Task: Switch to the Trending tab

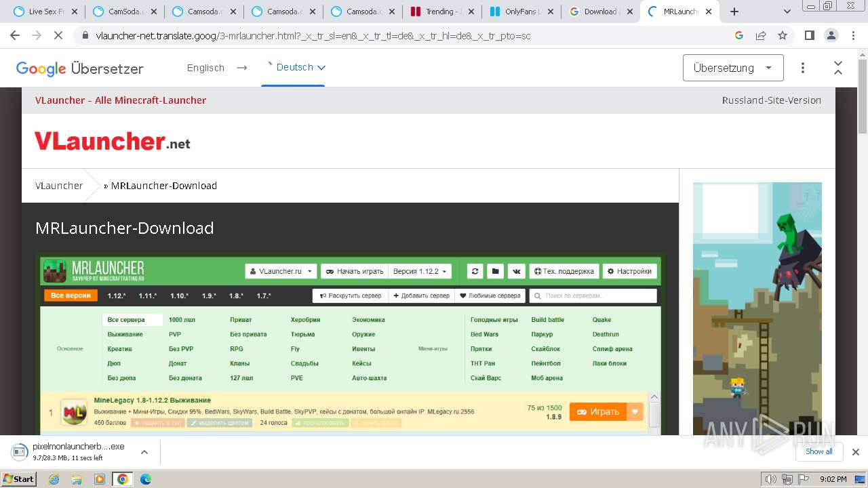Action: click(x=442, y=12)
